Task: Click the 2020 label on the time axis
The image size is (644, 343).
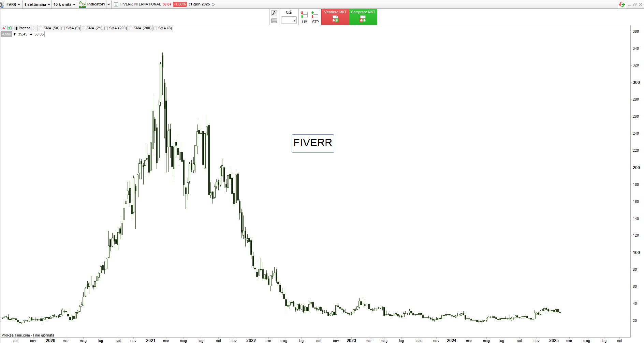Action: click(50, 341)
